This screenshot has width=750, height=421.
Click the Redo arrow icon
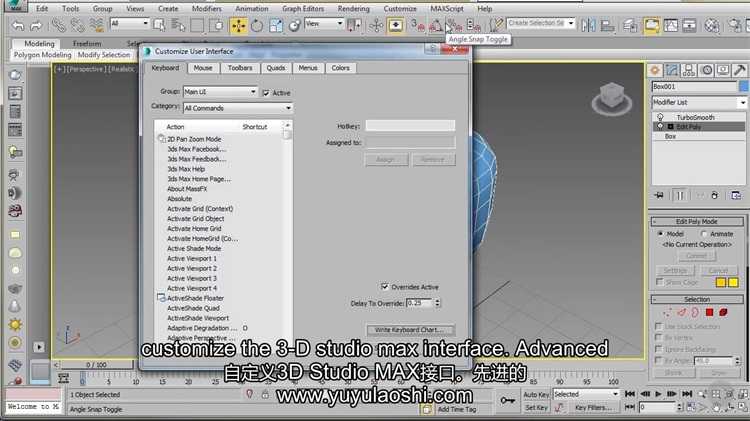(36, 25)
